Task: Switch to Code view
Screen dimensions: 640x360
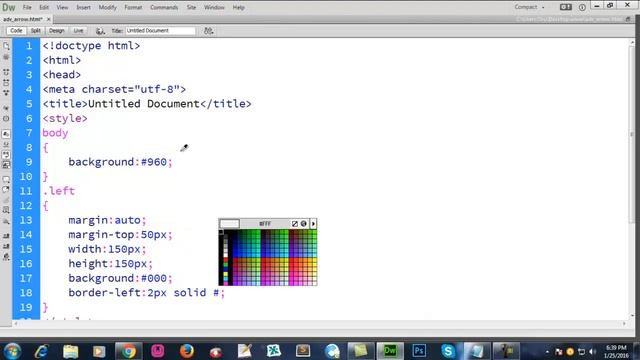Action: [16, 31]
